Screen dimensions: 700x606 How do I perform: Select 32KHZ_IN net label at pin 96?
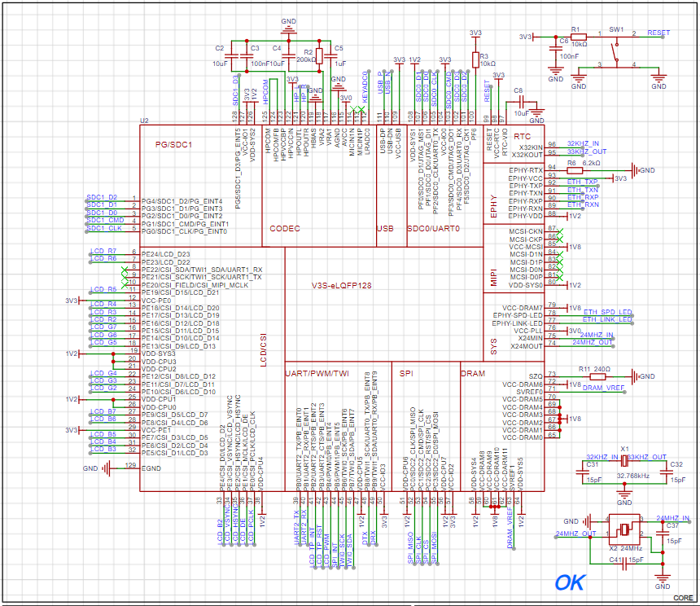click(583, 143)
